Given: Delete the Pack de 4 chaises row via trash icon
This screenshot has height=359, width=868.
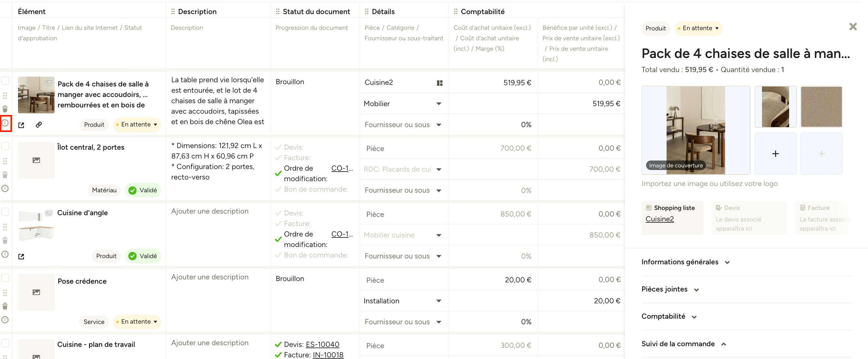Looking at the screenshot, I should pos(5,109).
